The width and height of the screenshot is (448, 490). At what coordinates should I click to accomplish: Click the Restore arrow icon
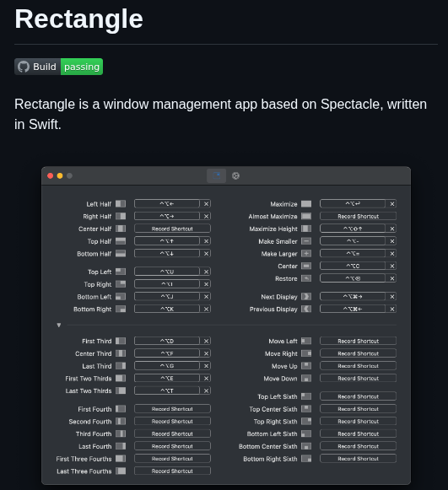306,278
